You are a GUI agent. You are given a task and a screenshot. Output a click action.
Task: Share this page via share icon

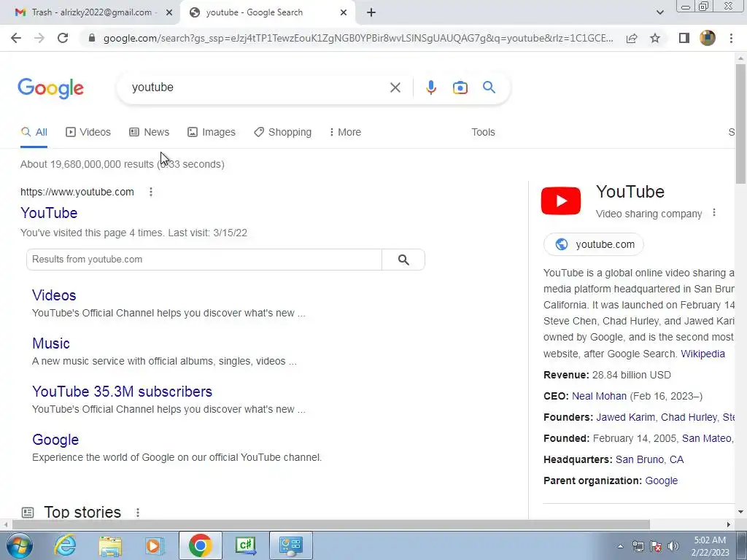point(632,38)
